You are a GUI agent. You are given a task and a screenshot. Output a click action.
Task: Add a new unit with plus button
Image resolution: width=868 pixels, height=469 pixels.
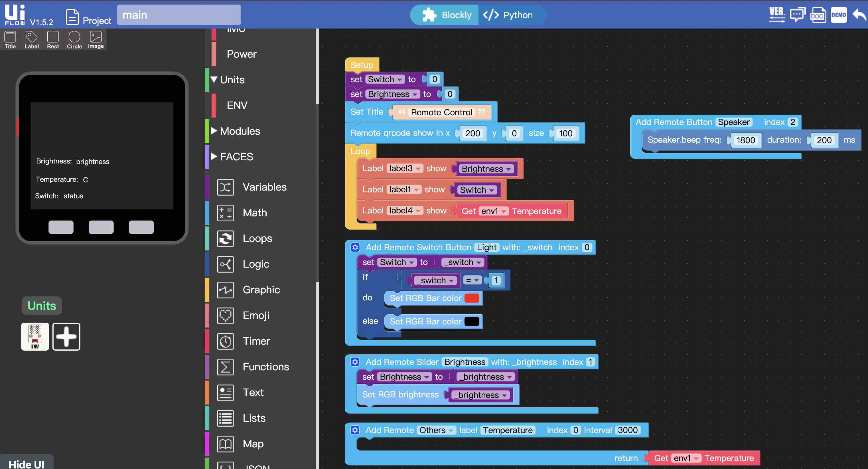tap(66, 337)
